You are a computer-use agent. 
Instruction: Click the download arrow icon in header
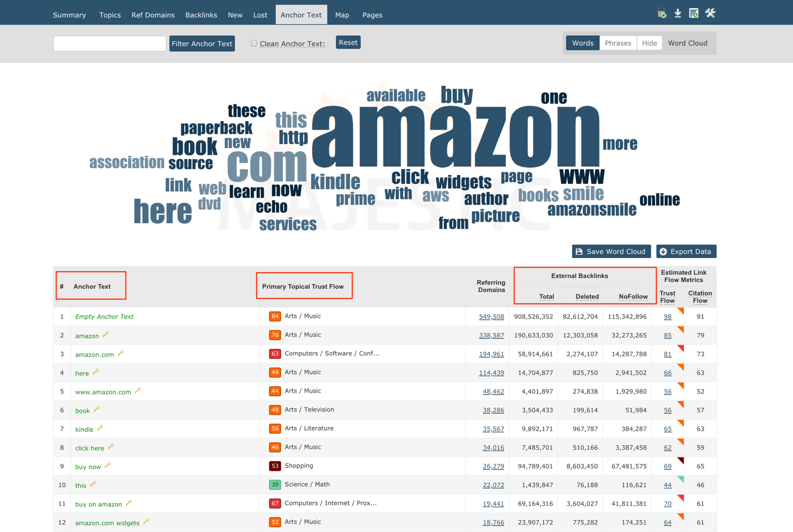click(x=678, y=13)
